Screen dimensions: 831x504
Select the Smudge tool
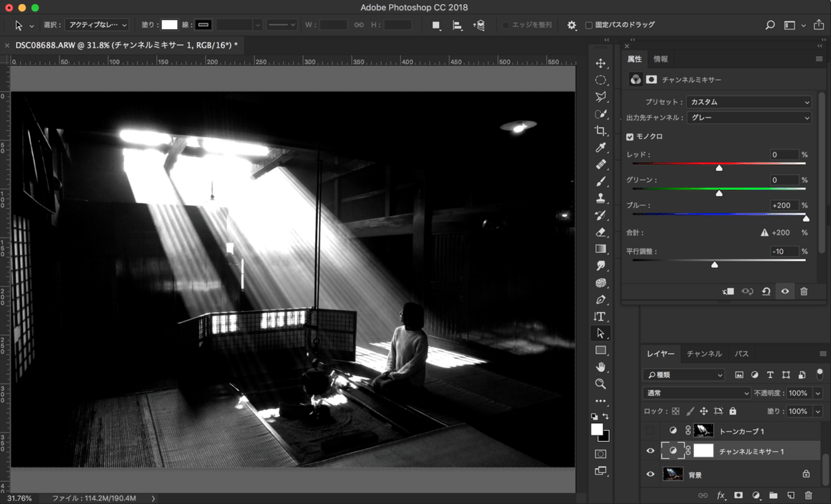click(x=600, y=266)
